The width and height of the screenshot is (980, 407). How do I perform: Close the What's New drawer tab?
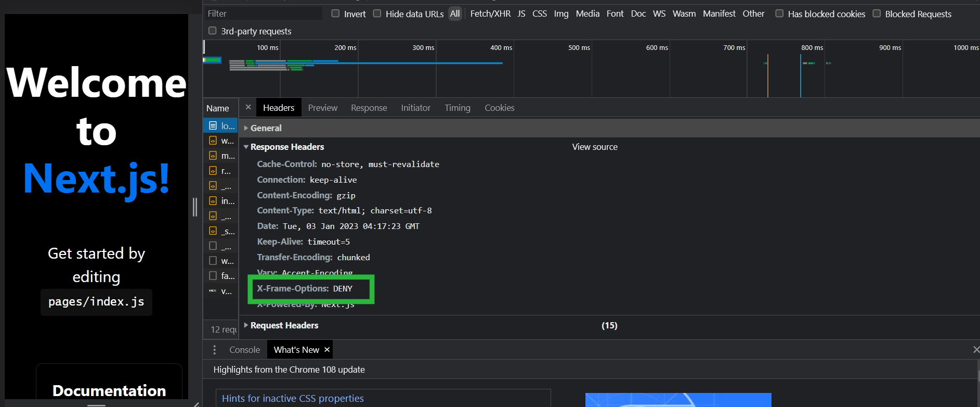point(327,350)
